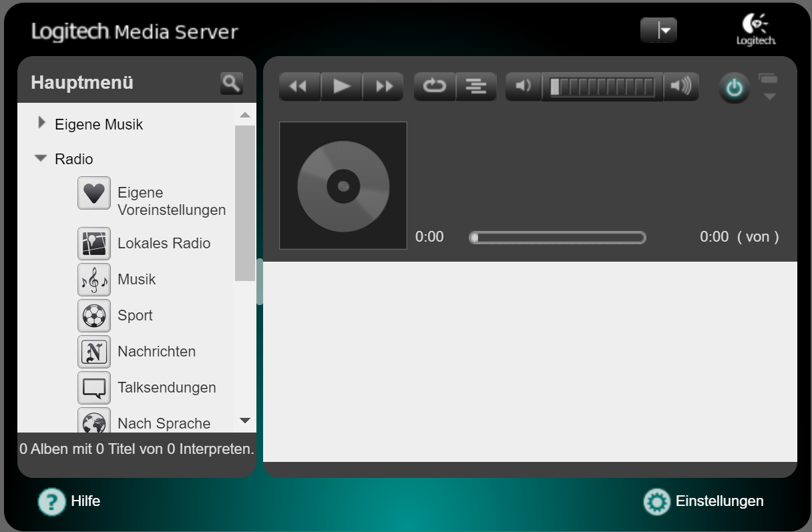Click the Logitech logo
812x532 pixels.
[756, 30]
